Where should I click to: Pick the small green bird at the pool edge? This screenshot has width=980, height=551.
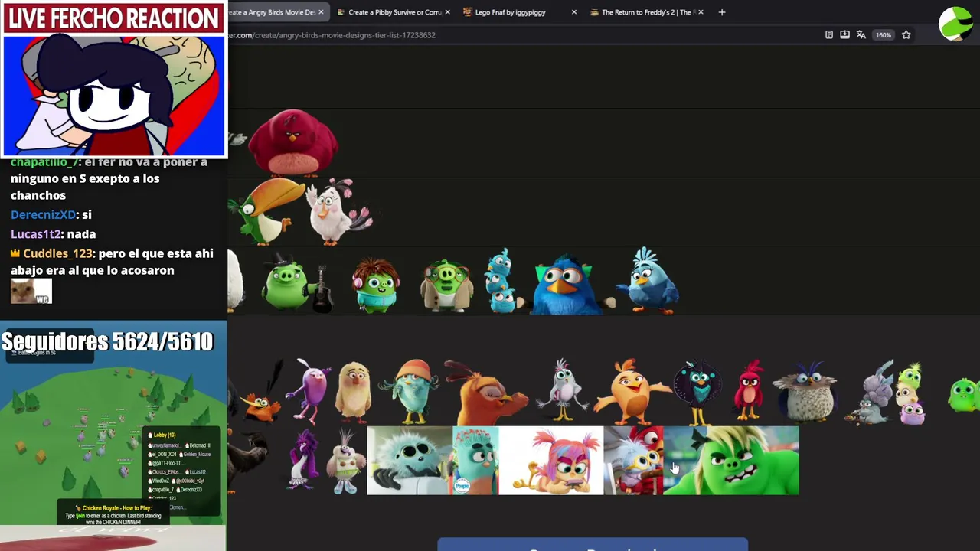click(x=964, y=395)
